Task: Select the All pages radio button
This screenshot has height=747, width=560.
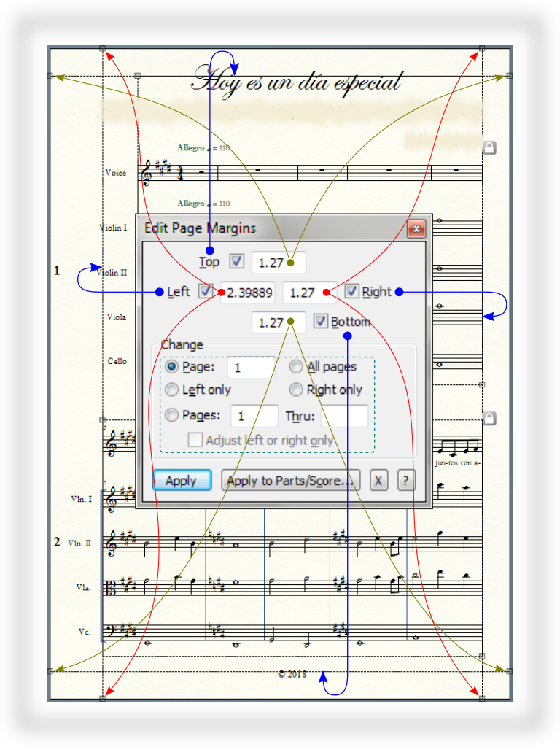Action: click(297, 367)
